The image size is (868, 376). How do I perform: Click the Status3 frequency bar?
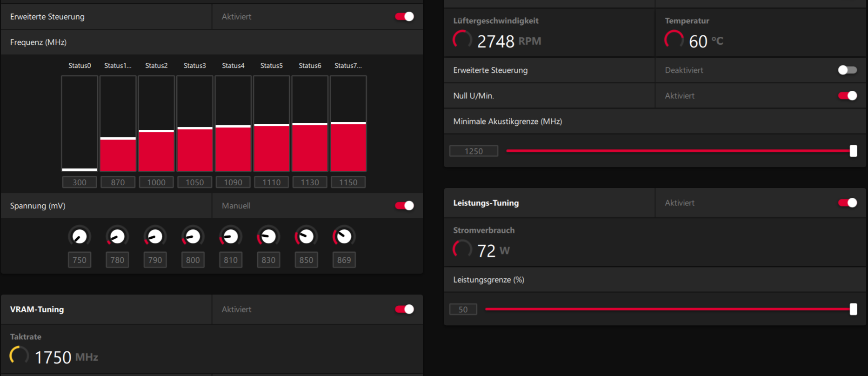coord(194,124)
